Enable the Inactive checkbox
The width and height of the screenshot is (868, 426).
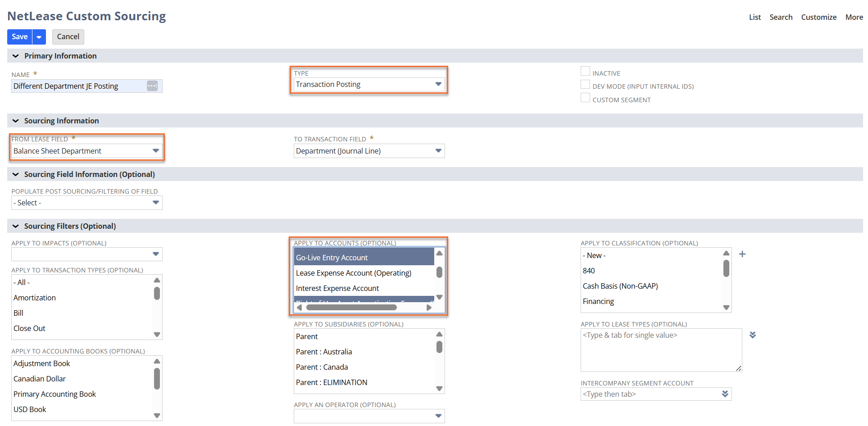coord(585,71)
